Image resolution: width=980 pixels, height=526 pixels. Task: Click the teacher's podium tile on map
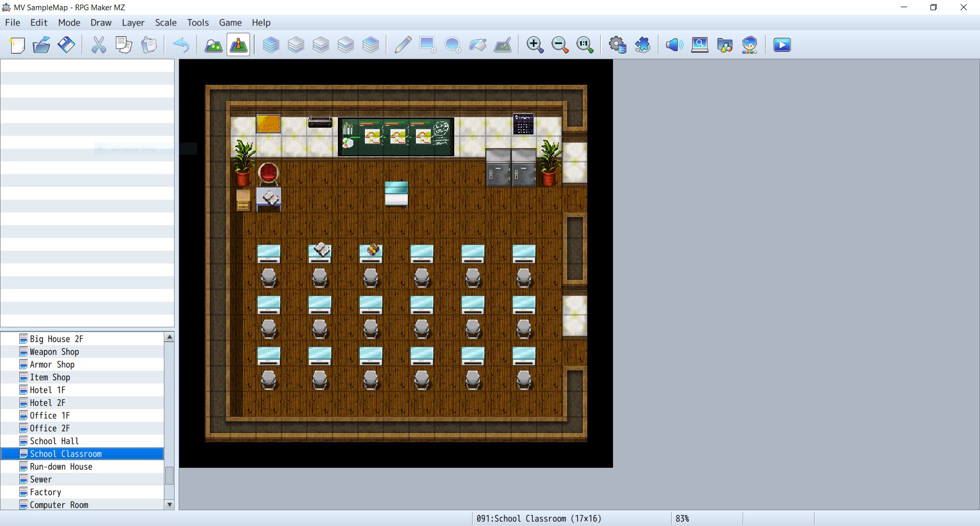point(397,194)
